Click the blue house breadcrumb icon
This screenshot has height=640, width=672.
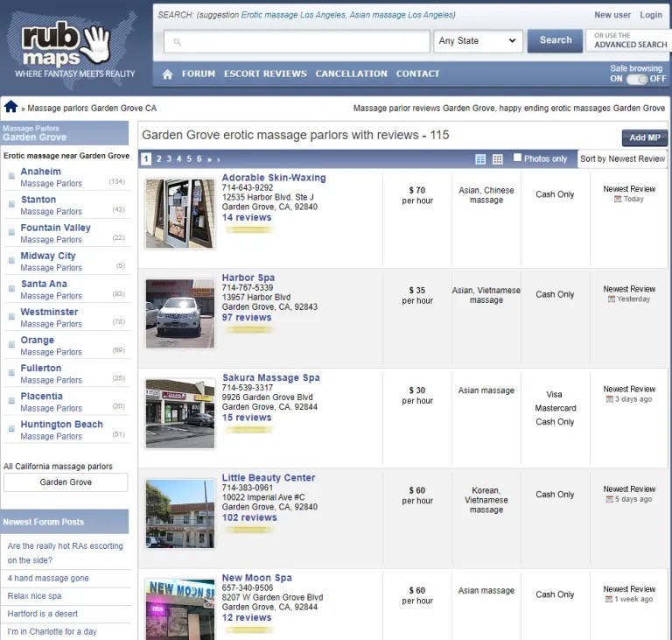(10, 107)
